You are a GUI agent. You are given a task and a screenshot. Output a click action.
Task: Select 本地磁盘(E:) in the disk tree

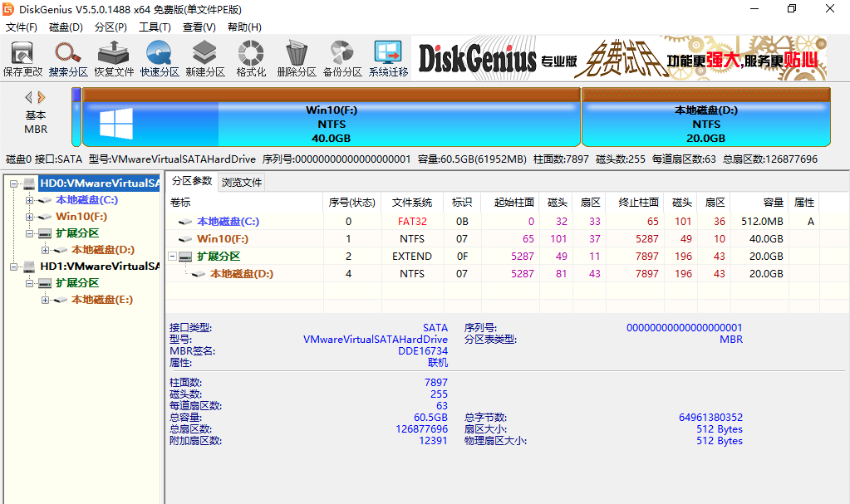tap(102, 300)
